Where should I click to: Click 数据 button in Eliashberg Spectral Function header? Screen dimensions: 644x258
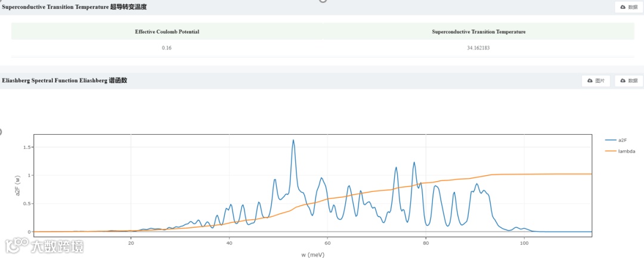(x=628, y=81)
